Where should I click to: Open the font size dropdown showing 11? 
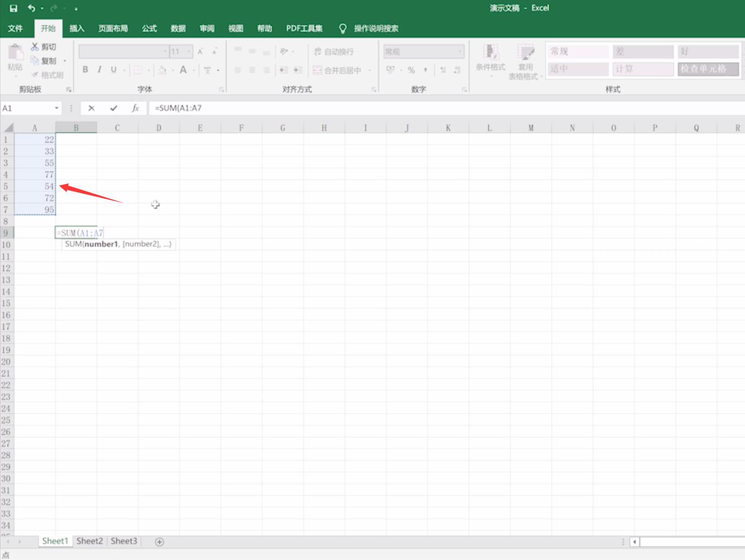point(189,51)
